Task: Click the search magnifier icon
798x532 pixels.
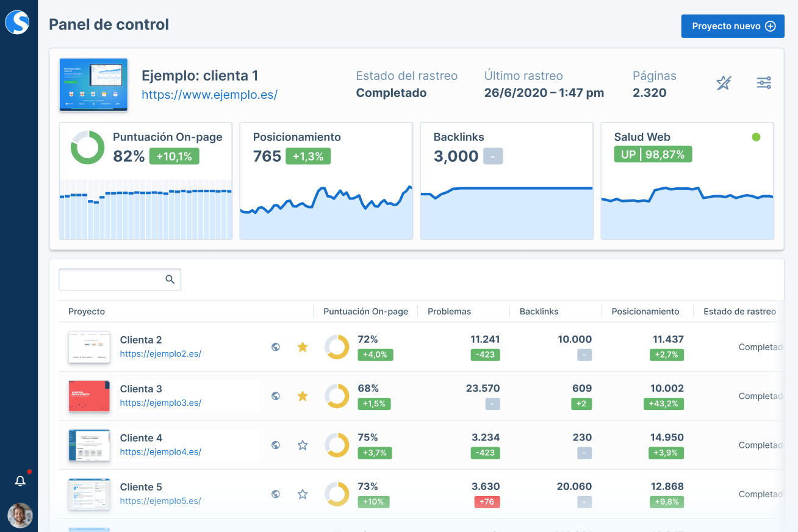Action: (170, 279)
